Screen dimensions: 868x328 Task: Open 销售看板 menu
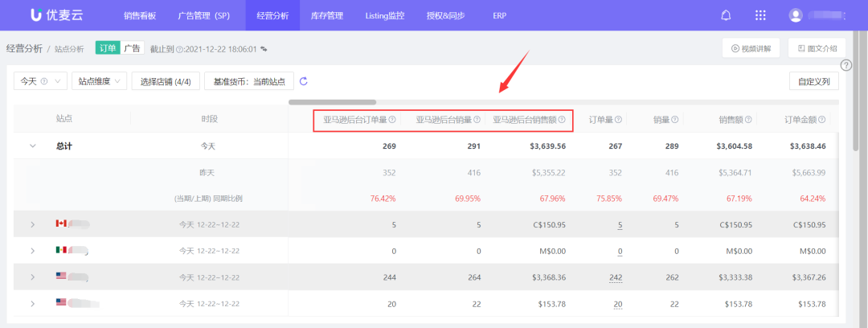pos(140,15)
